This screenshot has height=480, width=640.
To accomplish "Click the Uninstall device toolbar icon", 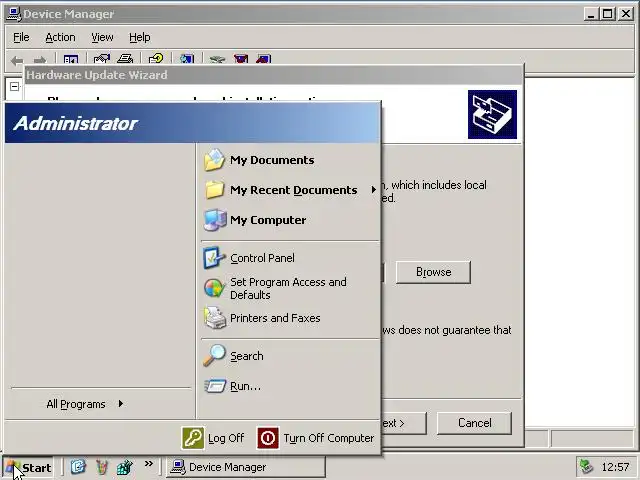I will point(241,59).
